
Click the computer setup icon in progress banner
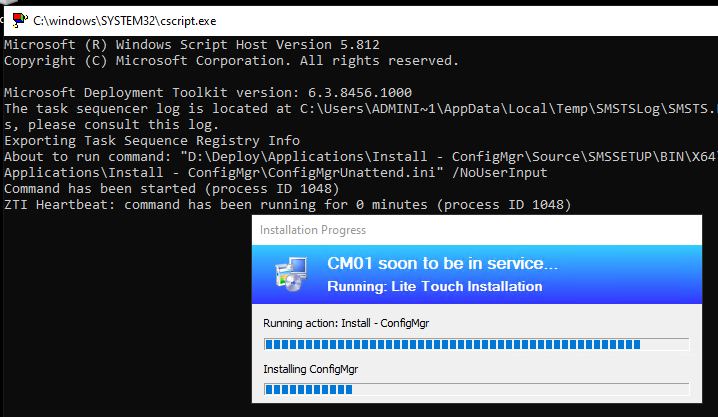click(289, 273)
